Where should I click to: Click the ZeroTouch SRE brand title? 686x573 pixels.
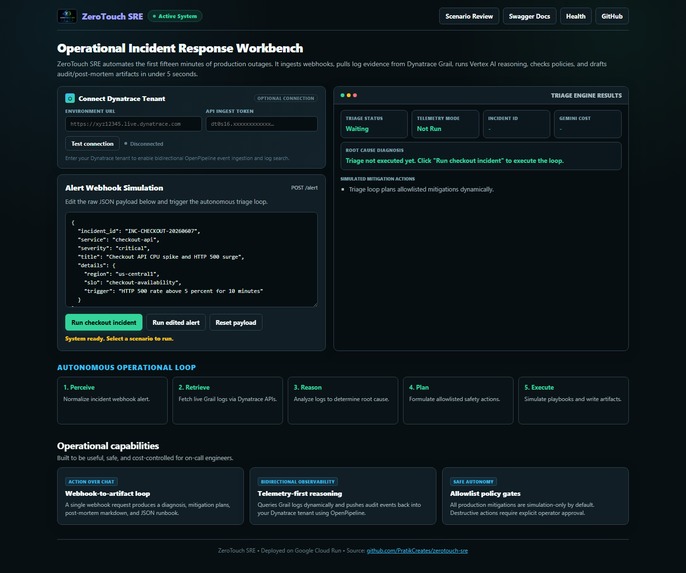tap(112, 16)
